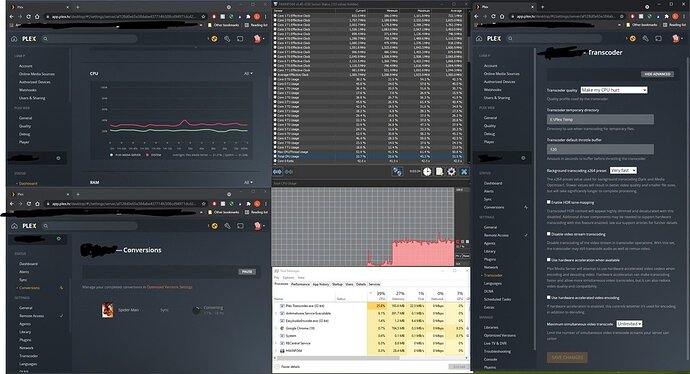Open Transcoder quality dropdown

pyautogui.click(x=614, y=90)
